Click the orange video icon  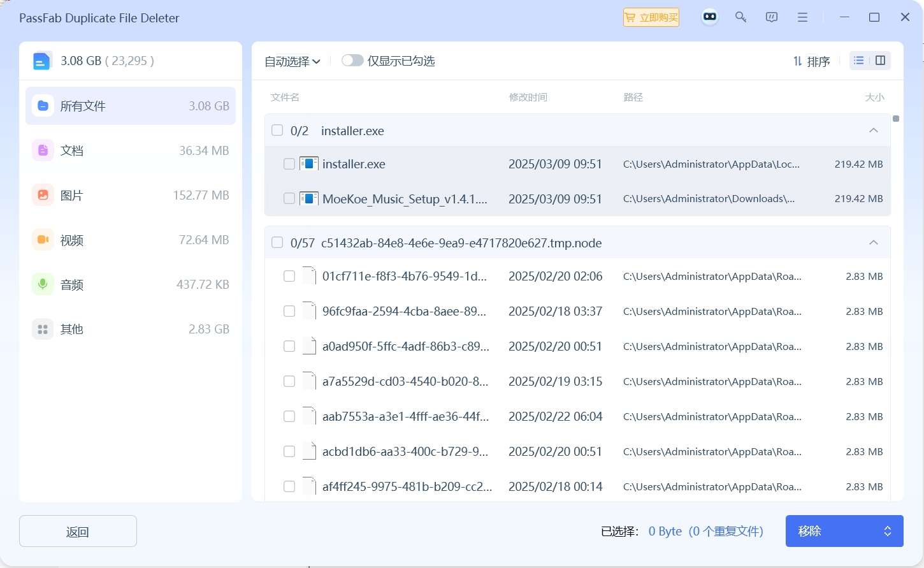[x=43, y=240]
